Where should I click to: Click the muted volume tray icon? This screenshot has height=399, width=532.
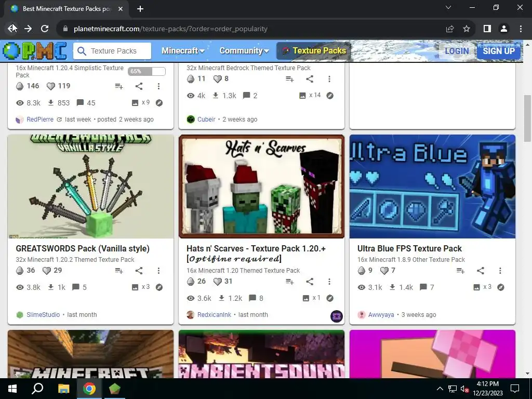(x=464, y=389)
